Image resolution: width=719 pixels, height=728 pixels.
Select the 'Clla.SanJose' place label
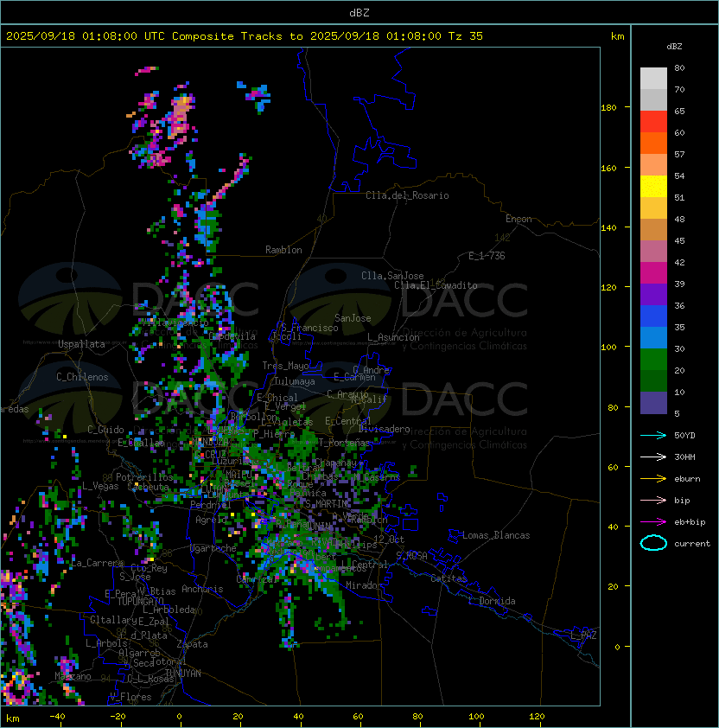click(x=392, y=276)
